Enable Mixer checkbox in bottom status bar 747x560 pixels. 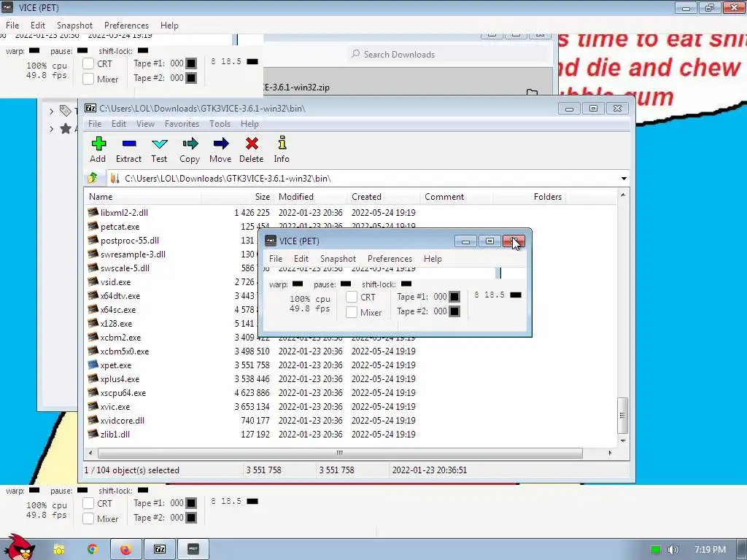pyautogui.click(x=88, y=518)
